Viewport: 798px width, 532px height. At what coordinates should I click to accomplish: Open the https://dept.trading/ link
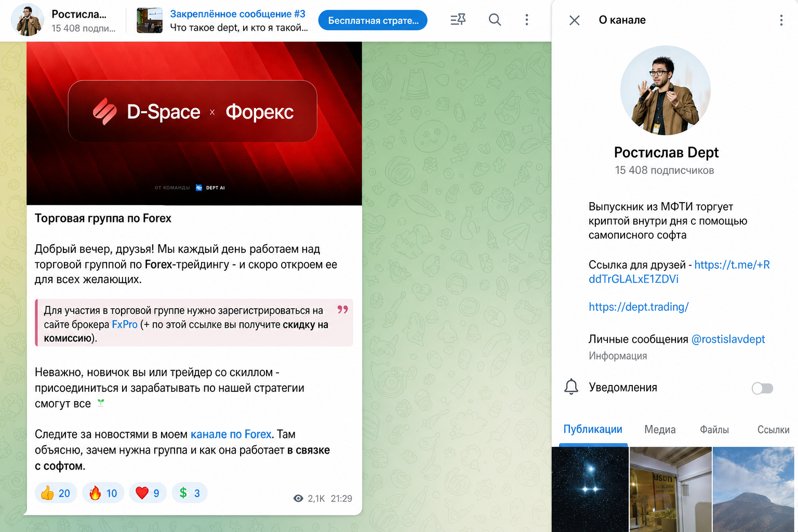tap(639, 307)
